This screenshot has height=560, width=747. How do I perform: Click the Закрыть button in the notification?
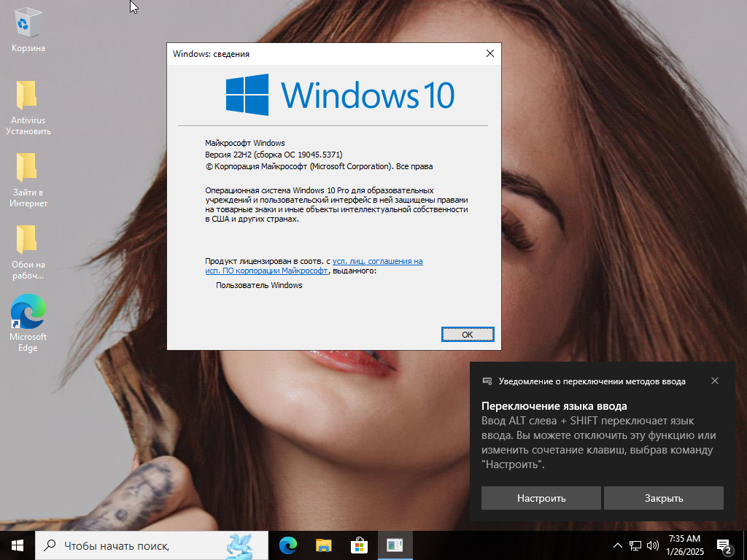(x=664, y=498)
